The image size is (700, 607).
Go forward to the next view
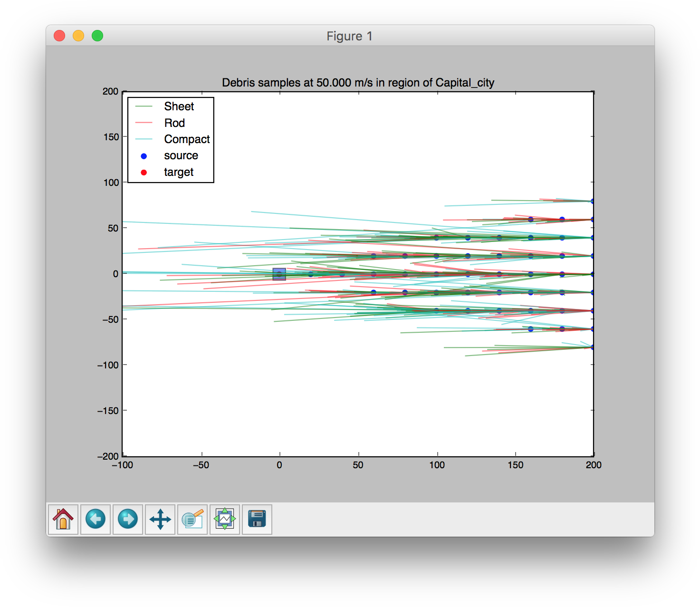[x=128, y=519]
